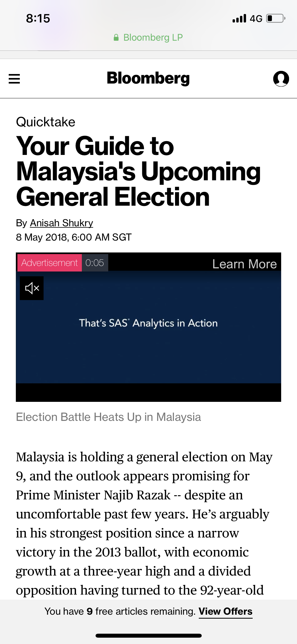Screen dimensions: 297x644
Task: Unmute the video with speaker icon
Action: tap(32, 288)
